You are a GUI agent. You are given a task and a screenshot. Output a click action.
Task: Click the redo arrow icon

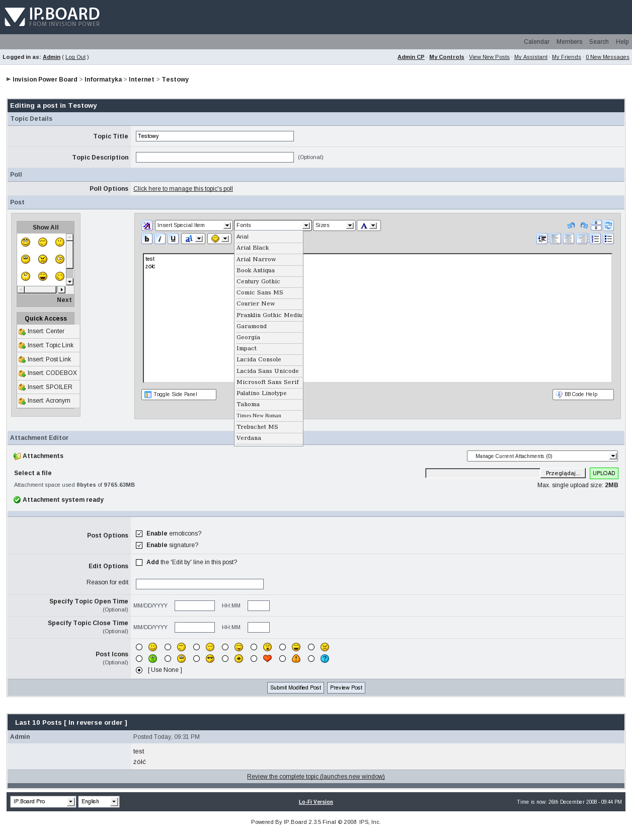coord(584,225)
